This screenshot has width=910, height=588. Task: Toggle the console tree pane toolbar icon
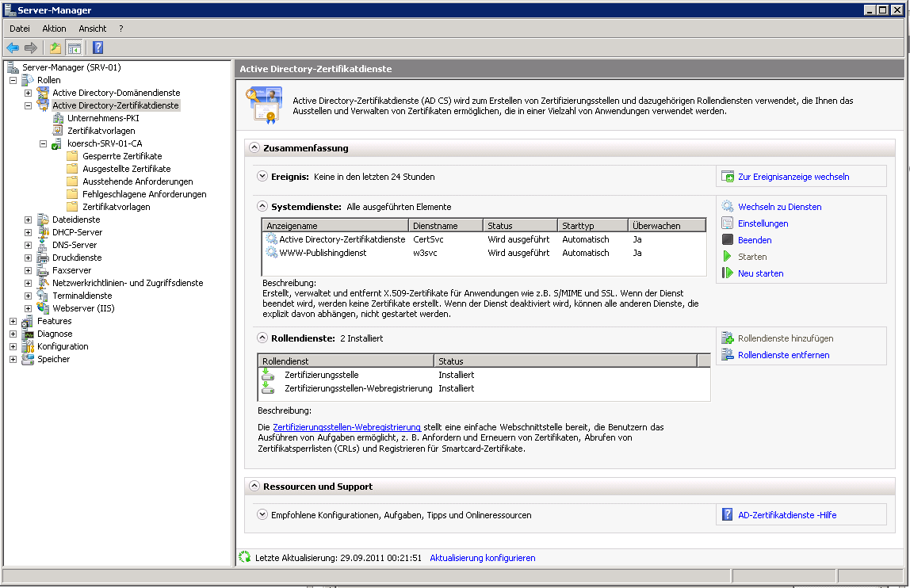click(75, 48)
